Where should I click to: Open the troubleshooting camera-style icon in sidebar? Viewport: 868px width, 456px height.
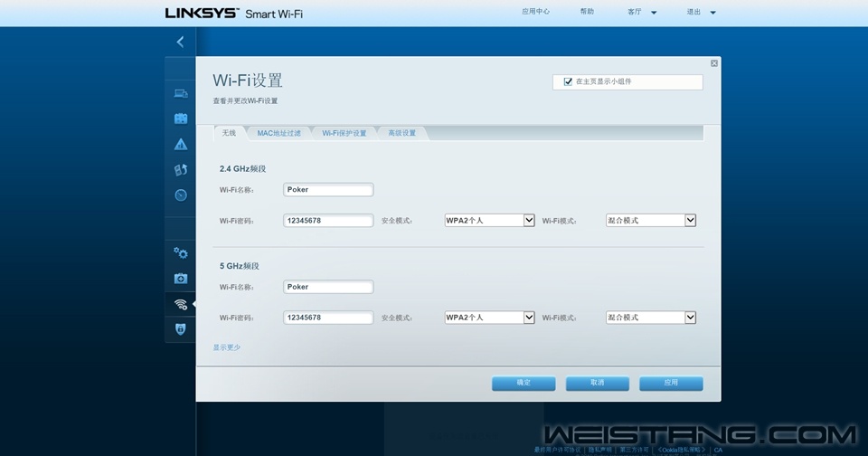[x=181, y=279]
